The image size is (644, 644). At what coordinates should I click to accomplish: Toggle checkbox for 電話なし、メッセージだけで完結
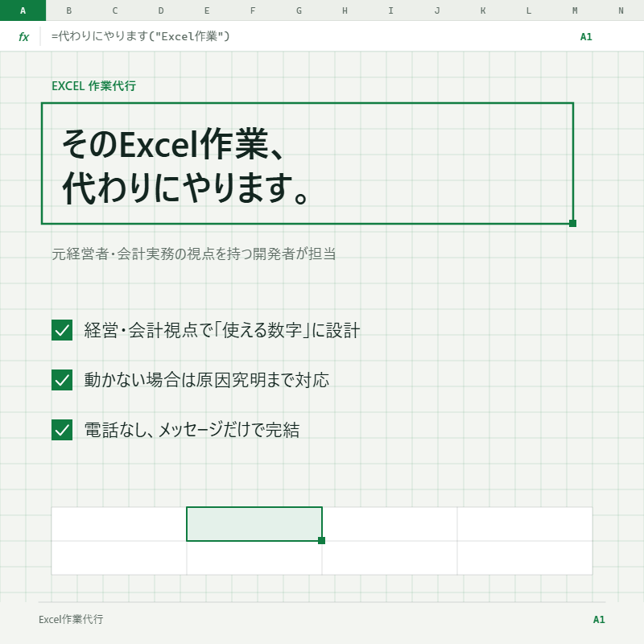click(x=62, y=430)
